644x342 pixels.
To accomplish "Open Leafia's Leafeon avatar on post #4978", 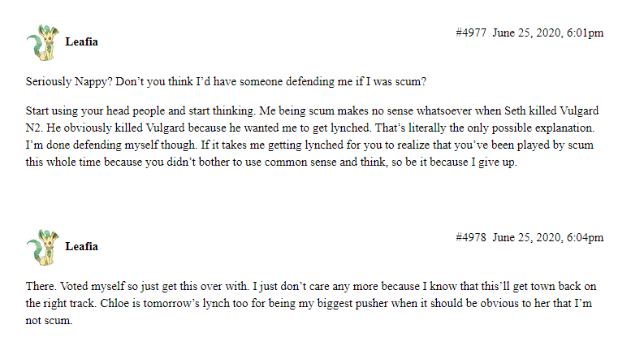I will [43, 247].
